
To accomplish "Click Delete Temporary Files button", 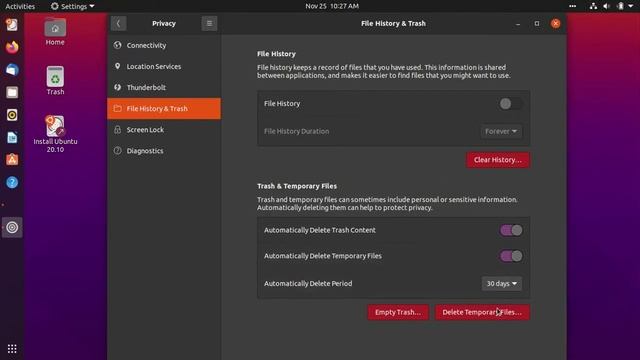I will (482, 312).
